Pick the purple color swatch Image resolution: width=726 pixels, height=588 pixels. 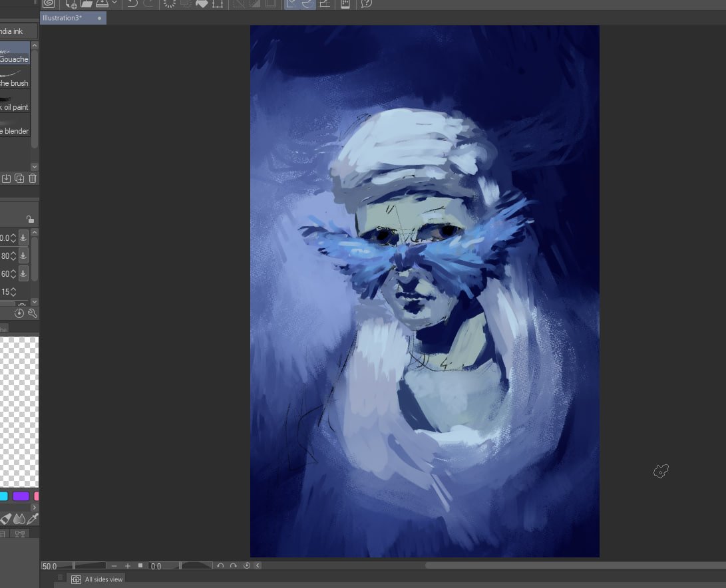click(x=21, y=496)
